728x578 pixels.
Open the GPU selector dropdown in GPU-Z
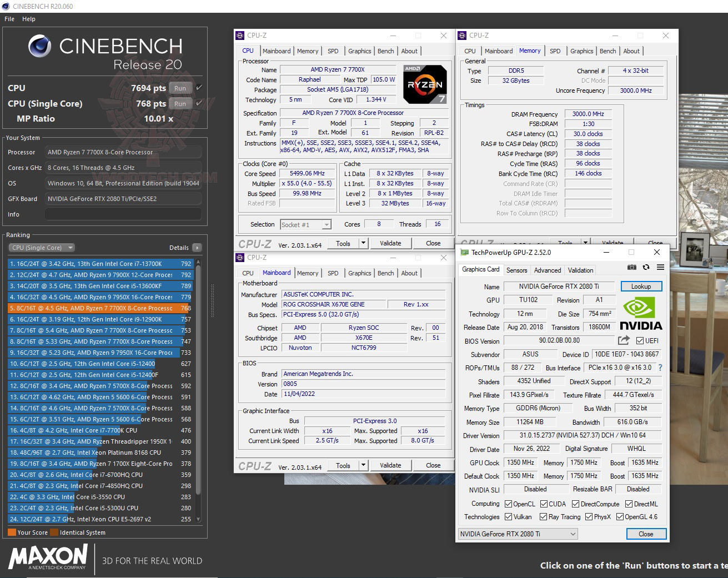pos(518,534)
